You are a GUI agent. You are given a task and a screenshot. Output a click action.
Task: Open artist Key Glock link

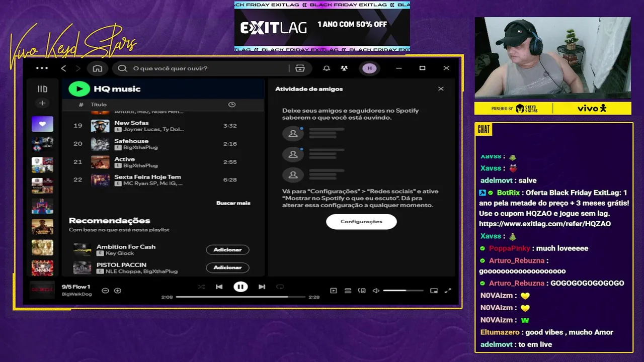click(120, 253)
